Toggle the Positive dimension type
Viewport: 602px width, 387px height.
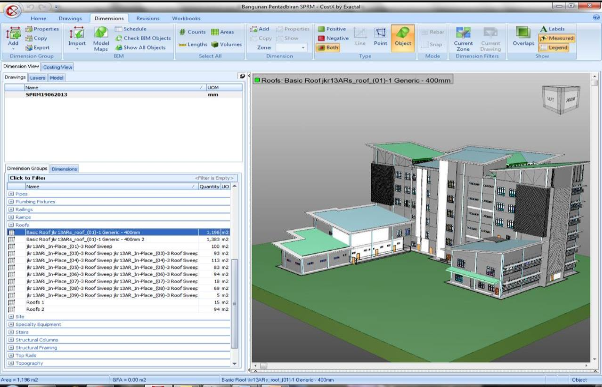pyautogui.click(x=332, y=29)
